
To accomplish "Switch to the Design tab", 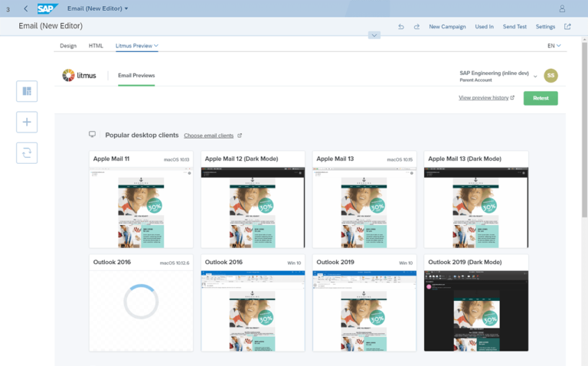I will (x=68, y=45).
